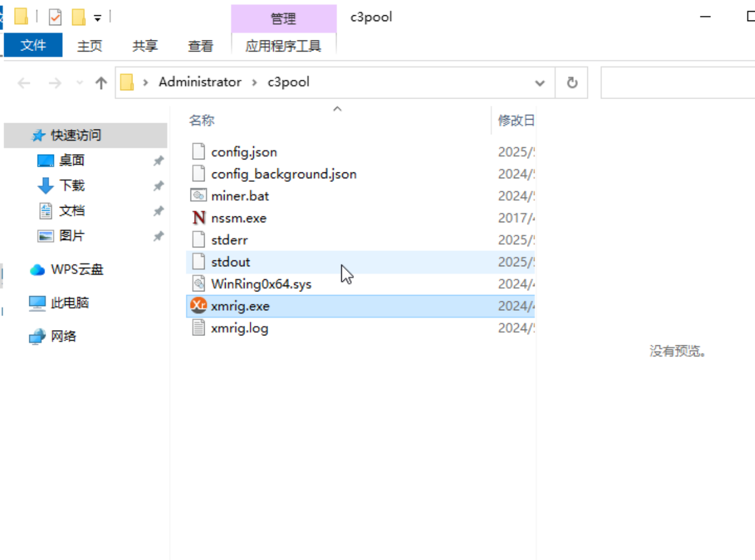Unpin 桌面 from Quick Access
The width and height of the screenshot is (755, 560).
coord(158,161)
